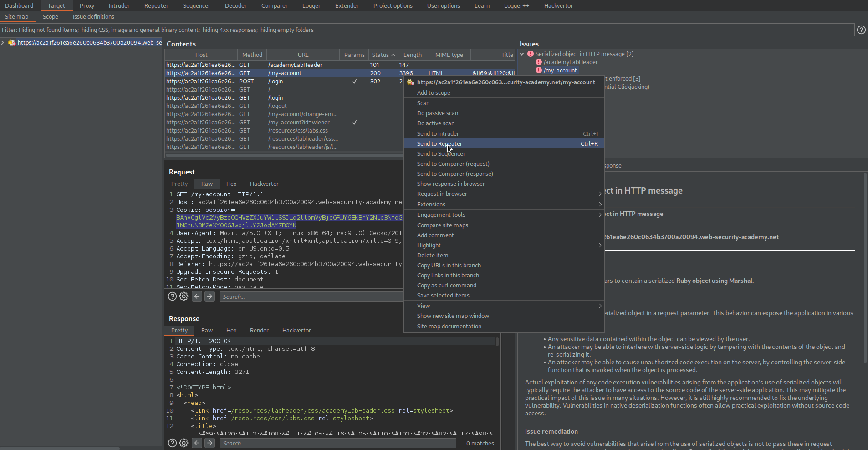Image resolution: width=868 pixels, height=450 pixels.
Task: Sort contents by URL column
Action: tap(303, 55)
